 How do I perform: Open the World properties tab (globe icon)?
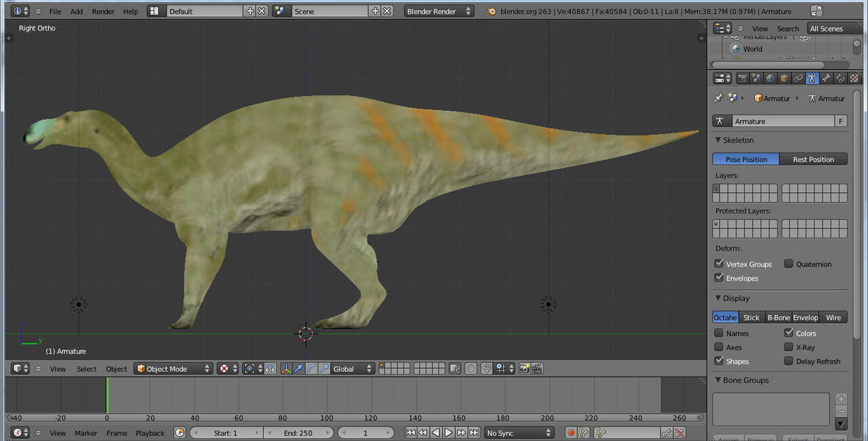770,79
